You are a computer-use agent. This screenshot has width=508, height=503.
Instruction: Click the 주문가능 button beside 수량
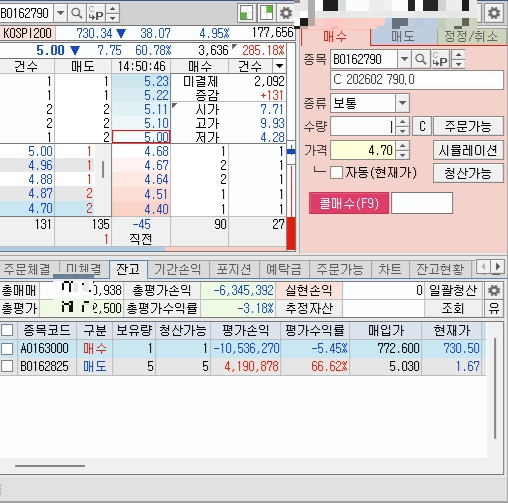pos(468,126)
